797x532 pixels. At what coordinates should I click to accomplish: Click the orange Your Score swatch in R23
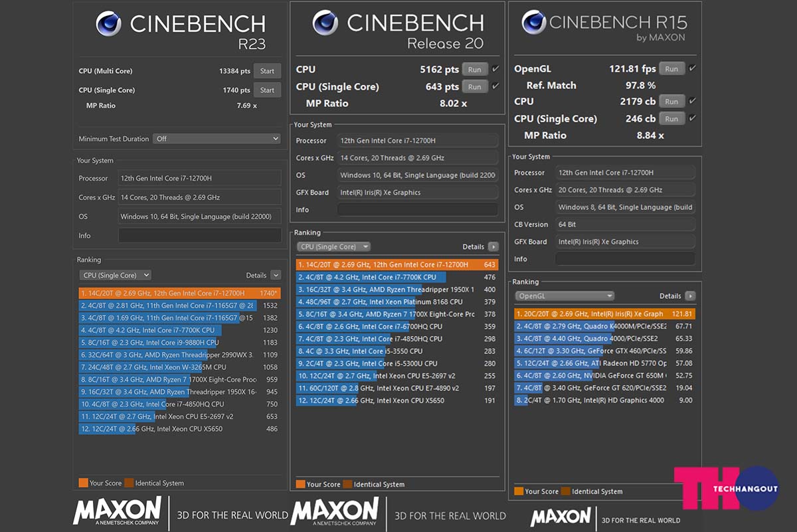click(x=83, y=483)
